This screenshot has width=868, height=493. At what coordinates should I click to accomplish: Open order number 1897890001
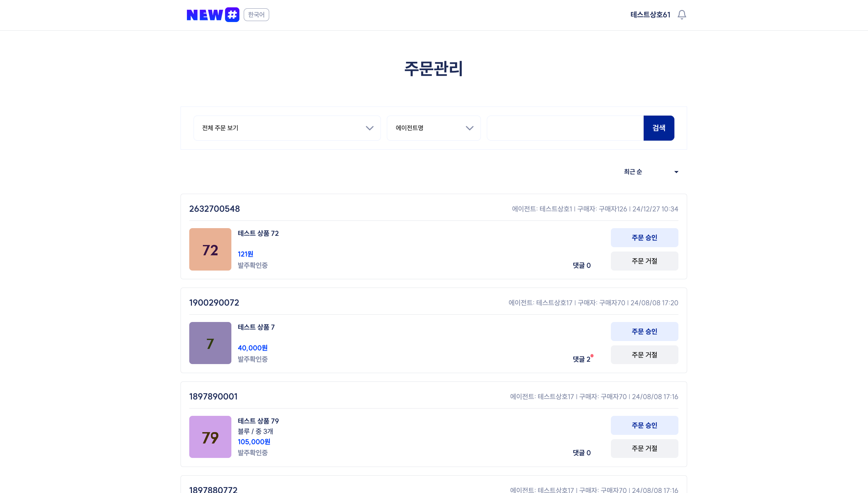tap(213, 396)
